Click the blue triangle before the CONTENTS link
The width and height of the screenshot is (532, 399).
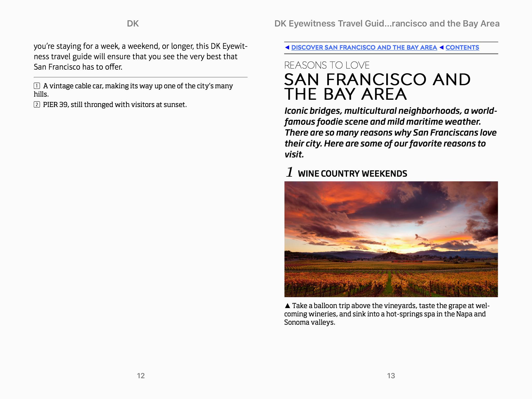(x=441, y=48)
